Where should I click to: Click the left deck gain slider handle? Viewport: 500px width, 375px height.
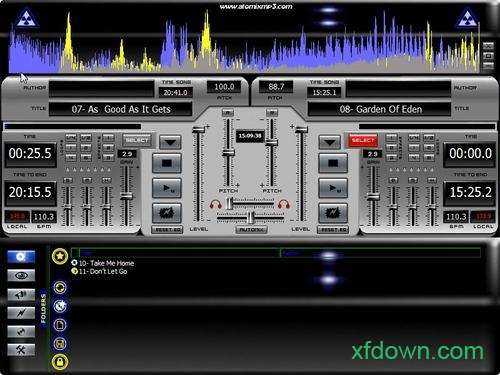coord(127,196)
